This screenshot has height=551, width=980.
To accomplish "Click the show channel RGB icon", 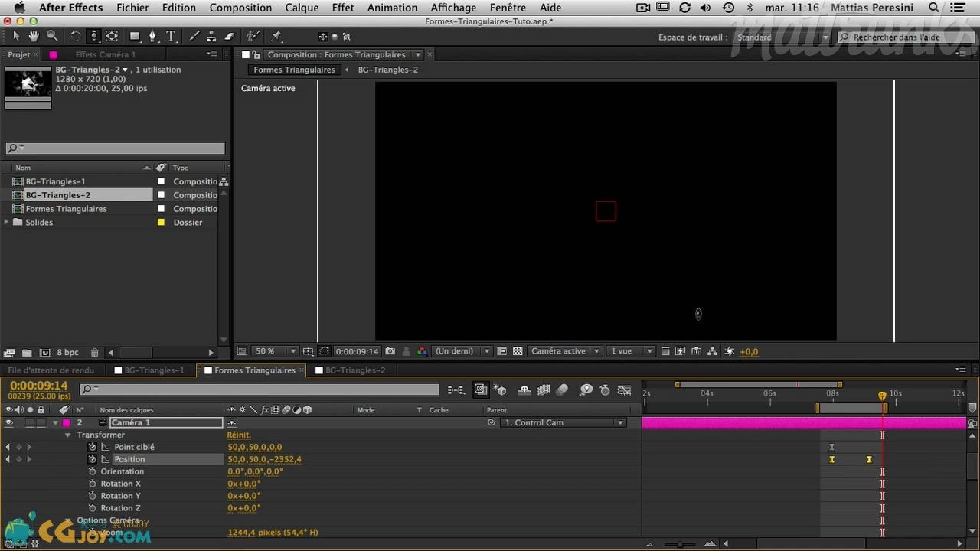I will pyautogui.click(x=422, y=351).
